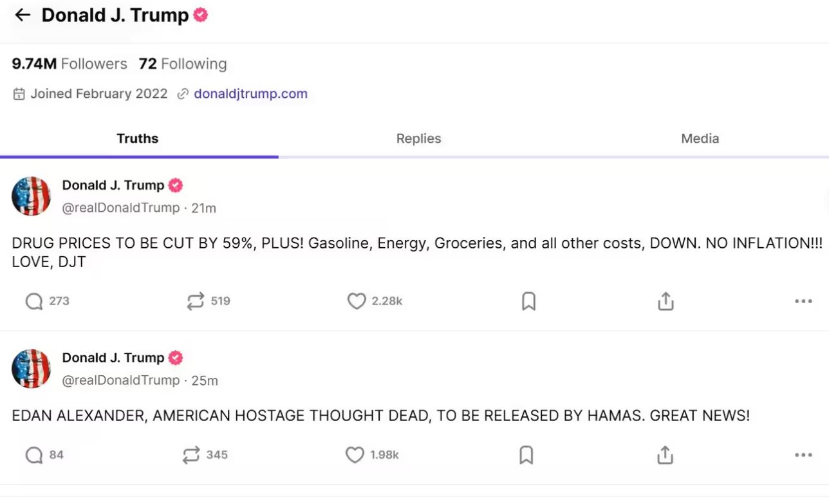Click the back arrow beside the profile name
829x504 pixels.
pyautogui.click(x=23, y=15)
